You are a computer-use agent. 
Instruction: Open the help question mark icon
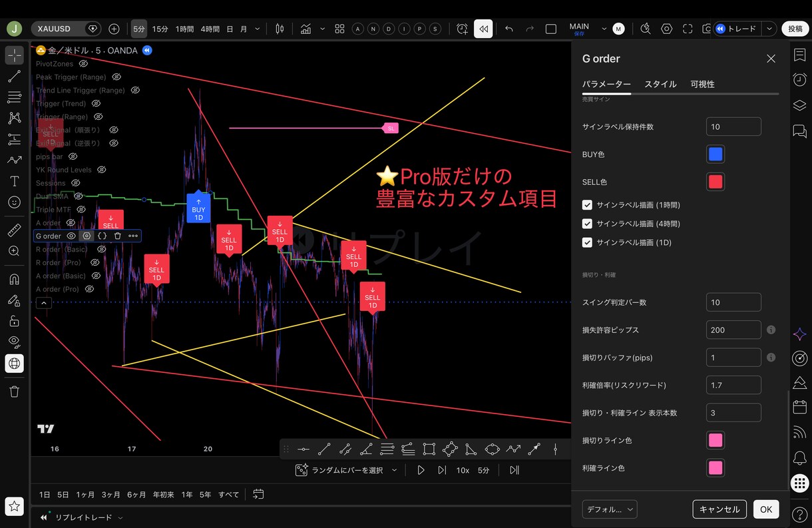pos(800,514)
